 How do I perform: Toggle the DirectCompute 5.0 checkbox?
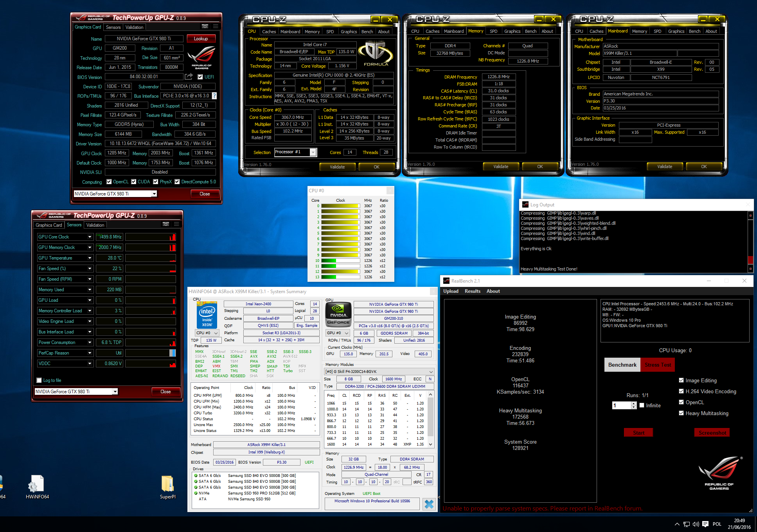[x=177, y=181]
